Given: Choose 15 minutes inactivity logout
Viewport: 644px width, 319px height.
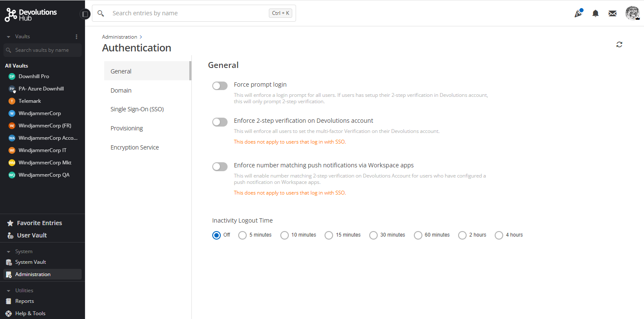Looking at the screenshot, I should (x=329, y=235).
